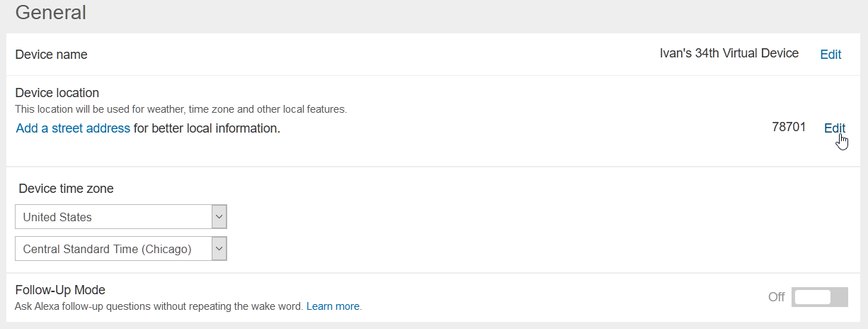Click the weather and time zone description text
Viewport: 868px width, 329px height.
pos(181,109)
